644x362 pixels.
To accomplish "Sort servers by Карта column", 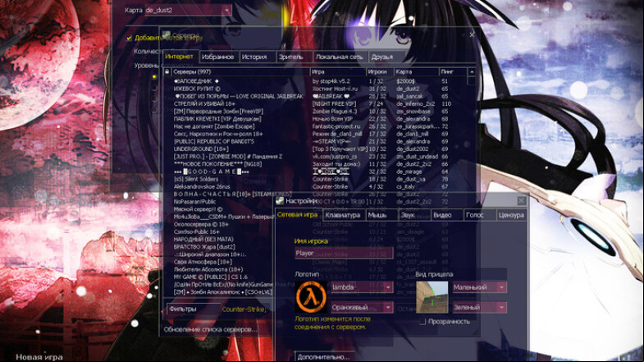I will pyautogui.click(x=417, y=72).
